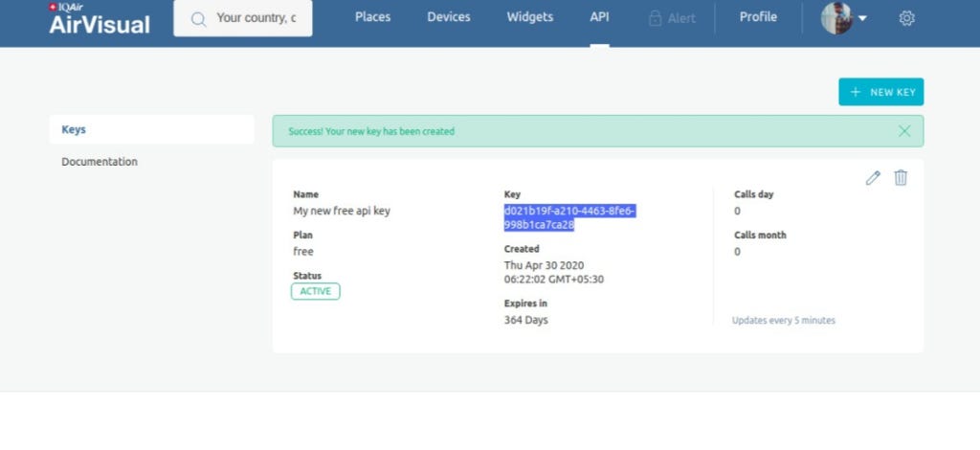Dismiss the success notification
This screenshot has width=980, height=450.
pyautogui.click(x=904, y=130)
